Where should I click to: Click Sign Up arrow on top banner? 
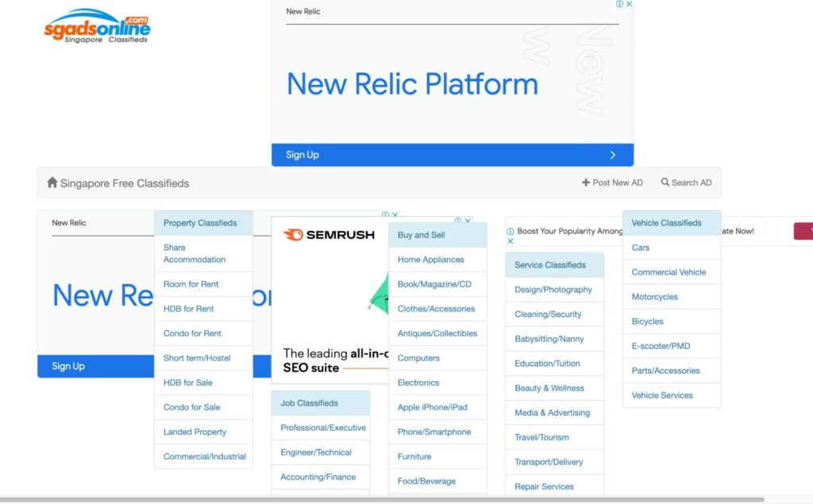(613, 155)
